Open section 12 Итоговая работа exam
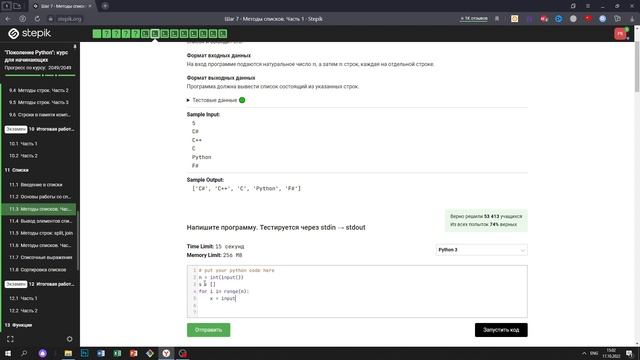 [x=40, y=284]
